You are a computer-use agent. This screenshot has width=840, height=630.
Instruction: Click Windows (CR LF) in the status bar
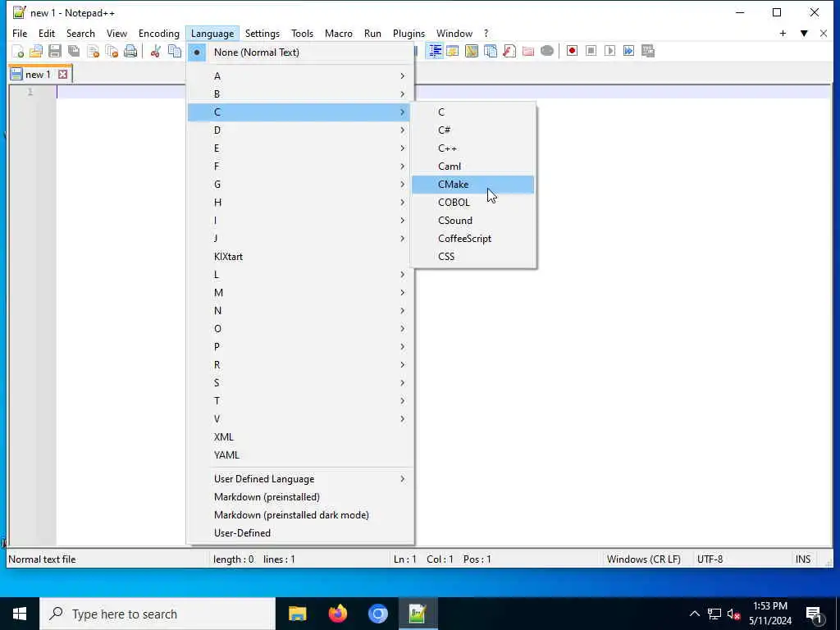pyautogui.click(x=644, y=559)
